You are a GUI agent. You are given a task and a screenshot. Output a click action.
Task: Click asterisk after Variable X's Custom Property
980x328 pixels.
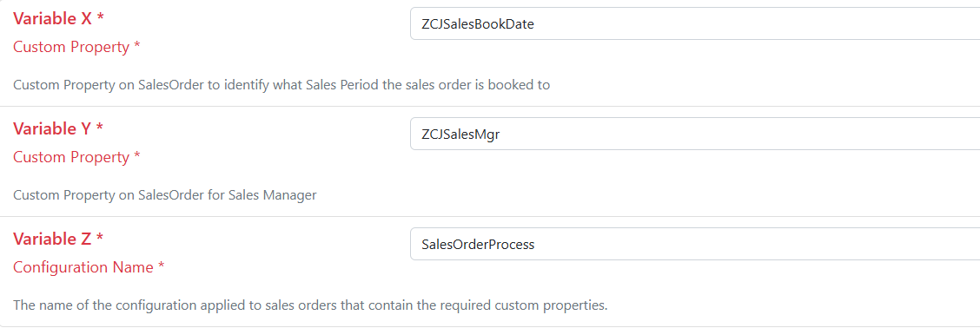[136, 46]
